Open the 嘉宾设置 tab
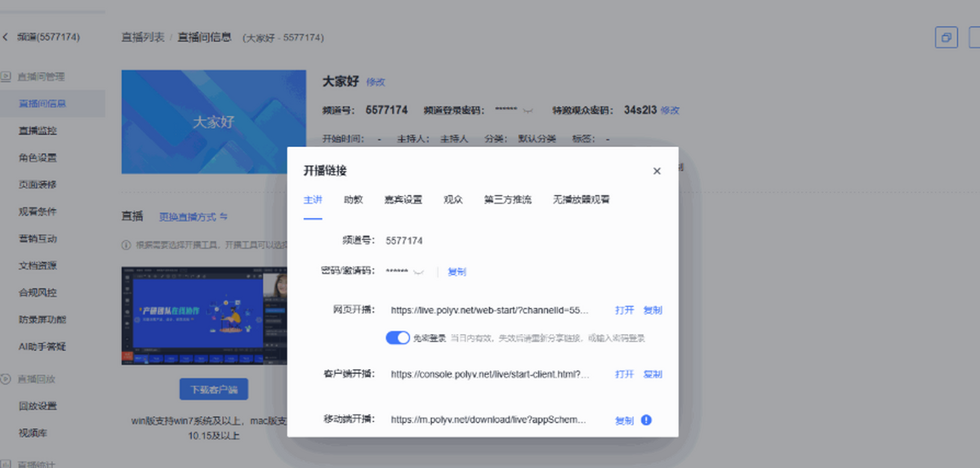 pyautogui.click(x=403, y=199)
